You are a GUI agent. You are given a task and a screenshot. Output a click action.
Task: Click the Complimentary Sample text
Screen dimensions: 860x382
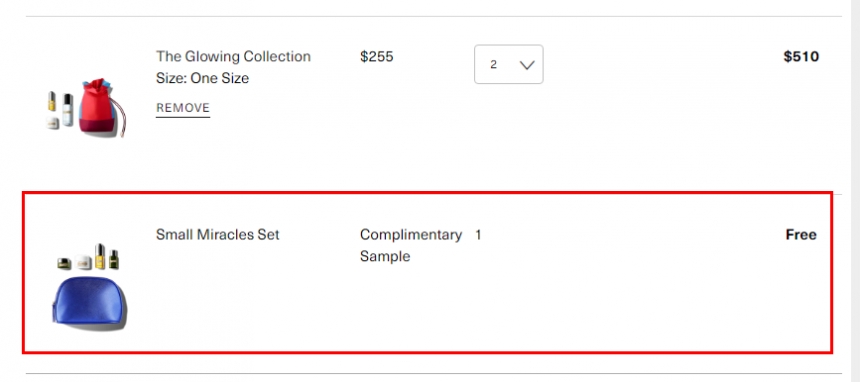(x=411, y=245)
